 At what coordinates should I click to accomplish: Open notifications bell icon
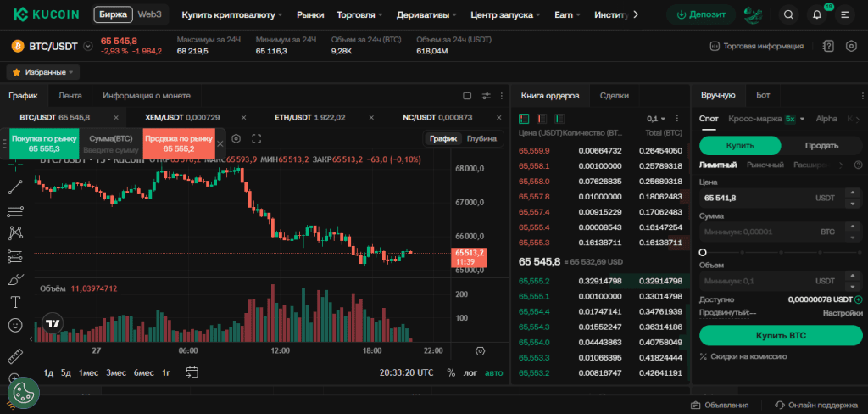coord(816,15)
